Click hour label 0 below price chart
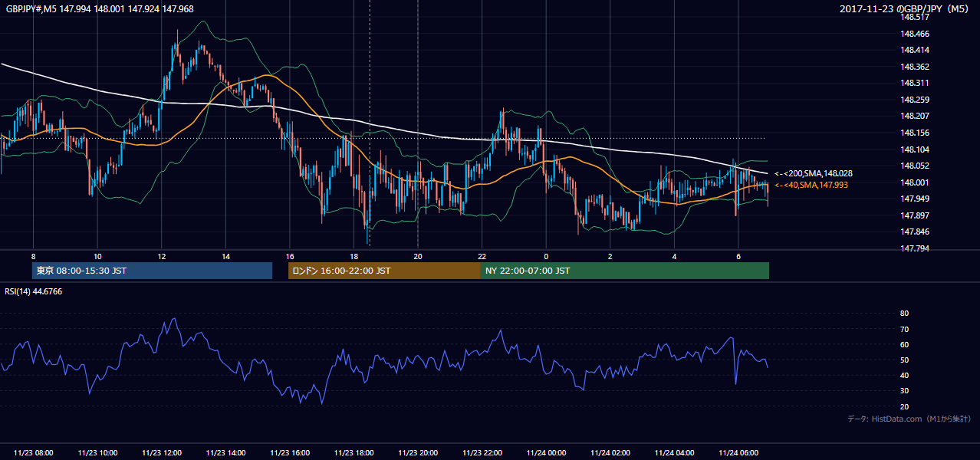 pos(546,256)
